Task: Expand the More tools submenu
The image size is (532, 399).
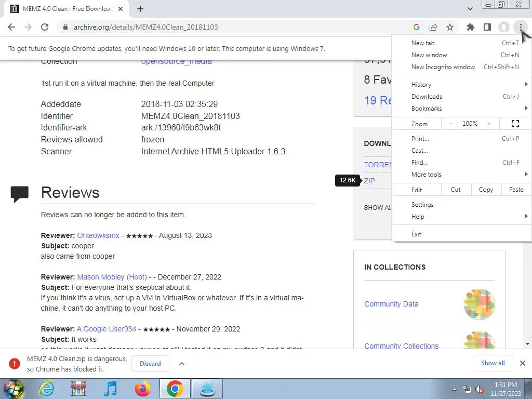Action: click(x=461, y=175)
